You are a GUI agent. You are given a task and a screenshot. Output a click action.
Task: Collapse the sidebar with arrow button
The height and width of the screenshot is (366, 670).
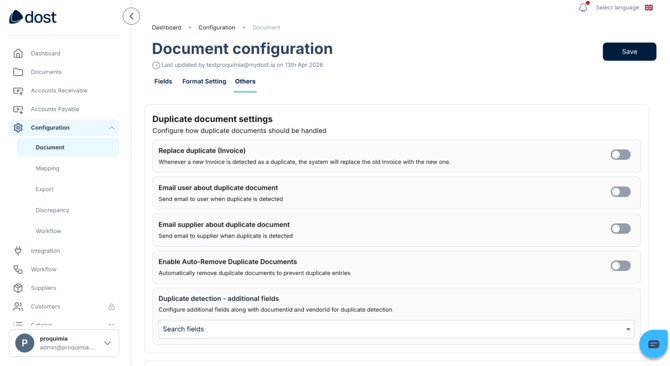click(131, 16)
